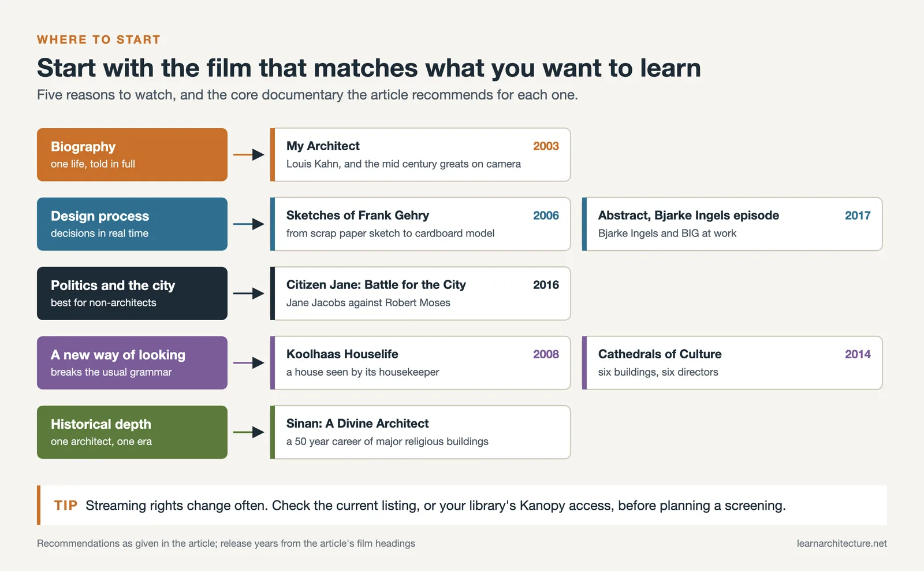924x571 pixels.
Task: Click the 2016 year label
Action: point(546,285)
